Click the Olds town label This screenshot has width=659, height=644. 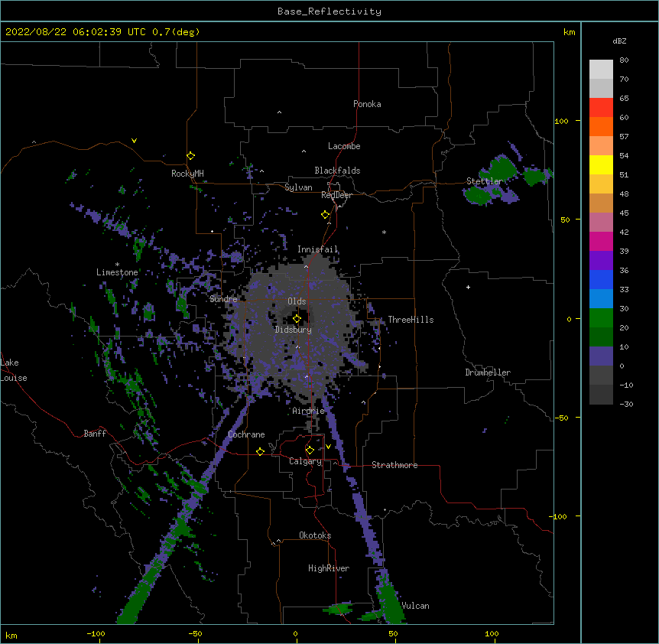297,301
